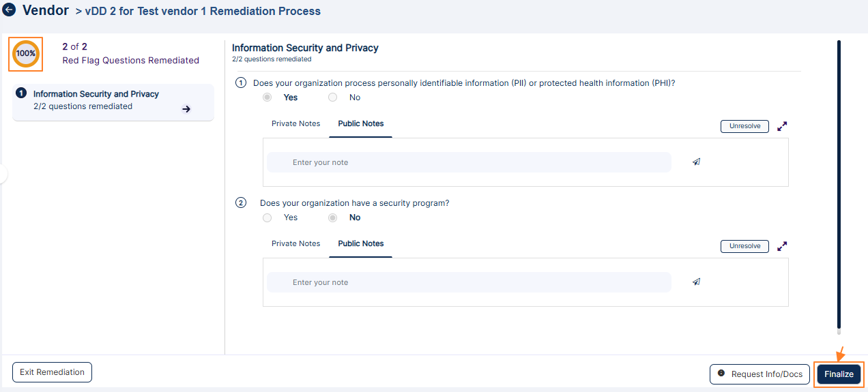Open Public Notes tab on question 2
Image resolution: width=868 pixels, height=392 pixels.
pyautogui.click(x=360, y=244)
